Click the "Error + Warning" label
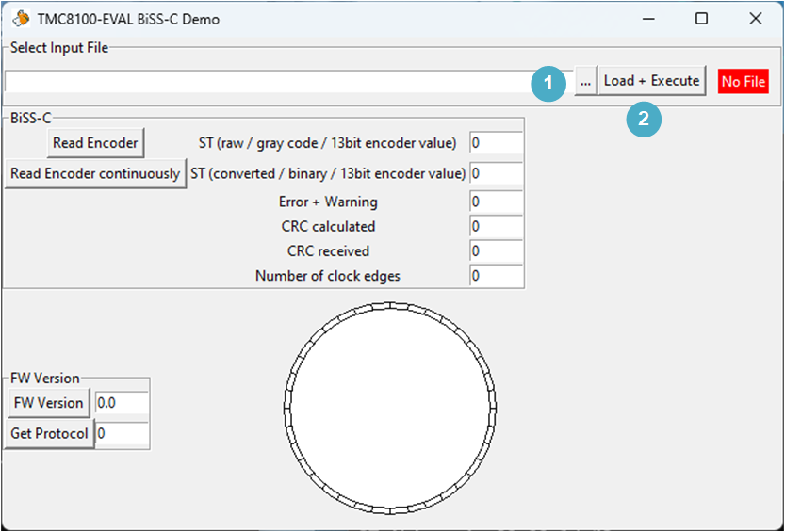Image resolution: width=785 pixels, height=532 pixels. [328, 202]
